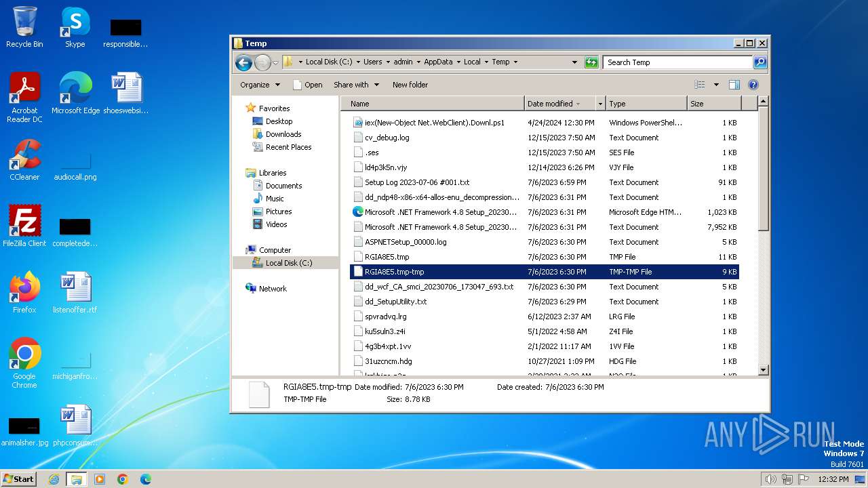The height and width of the screenshot is (488, 868).
Task: Toggle the preview pane icon
Action: [734, 85]
